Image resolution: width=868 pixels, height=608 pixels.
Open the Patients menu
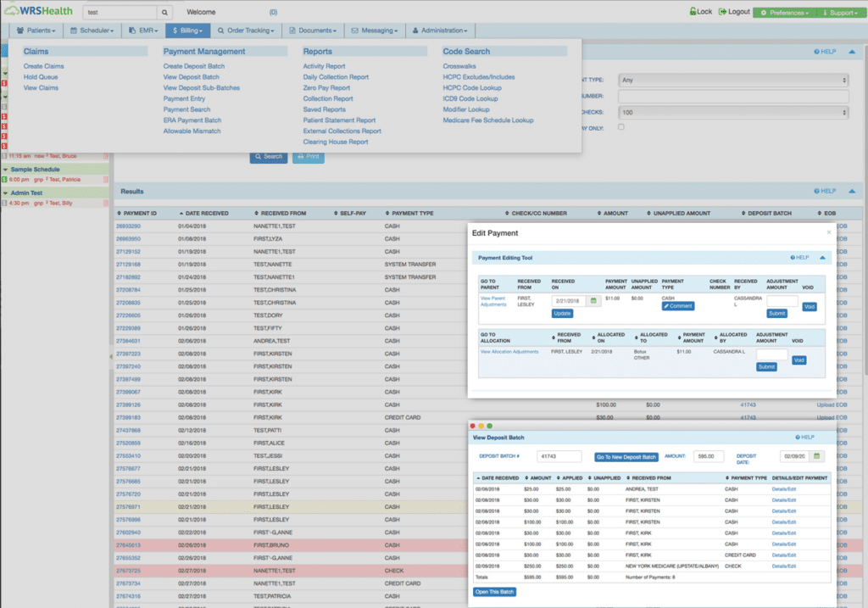pyautogui.click(x=36, y=31)
